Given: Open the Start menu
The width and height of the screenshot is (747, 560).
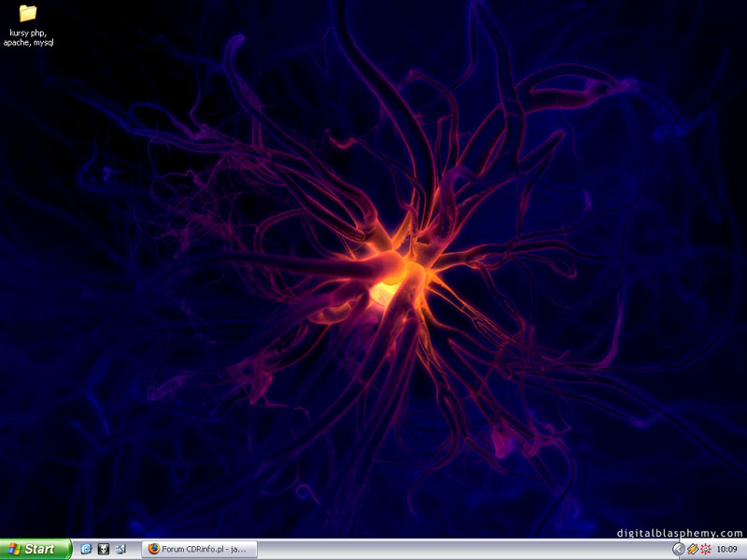Looking at the screenshot, I should point(35,549).
